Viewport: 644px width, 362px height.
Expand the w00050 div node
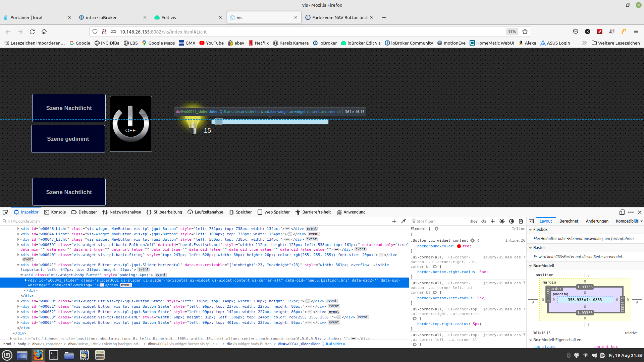[18, 301]
